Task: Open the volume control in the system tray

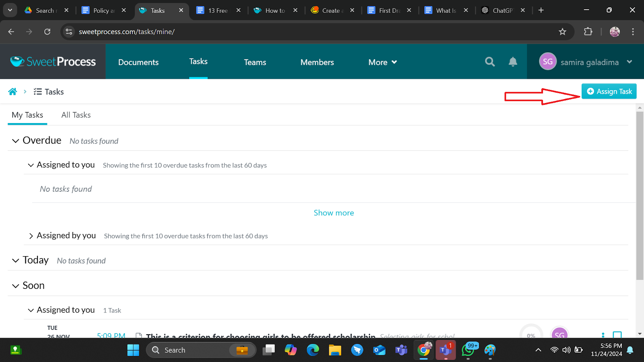Action: tap(566, 350)
